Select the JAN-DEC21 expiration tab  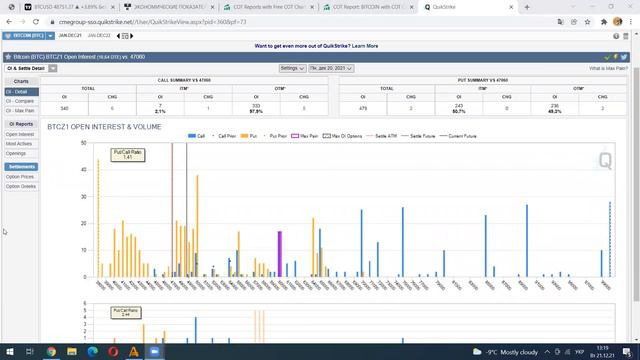(x=70, y=36)
